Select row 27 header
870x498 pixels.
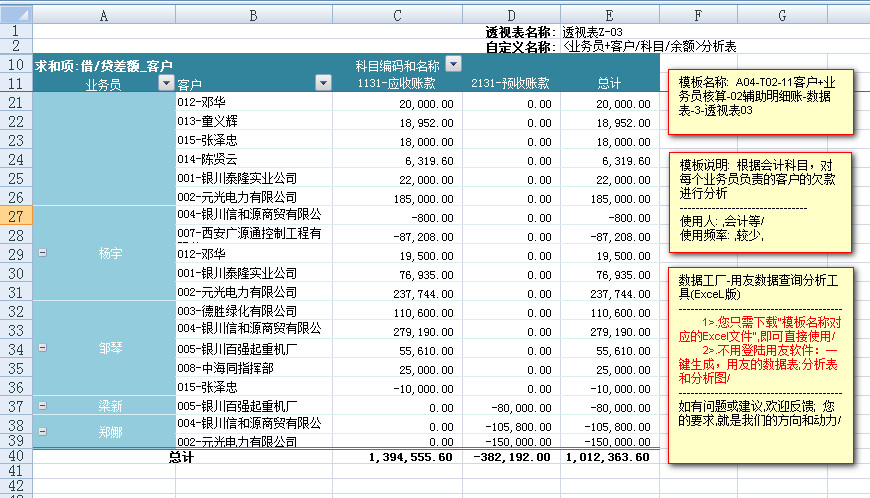[16, 216]
